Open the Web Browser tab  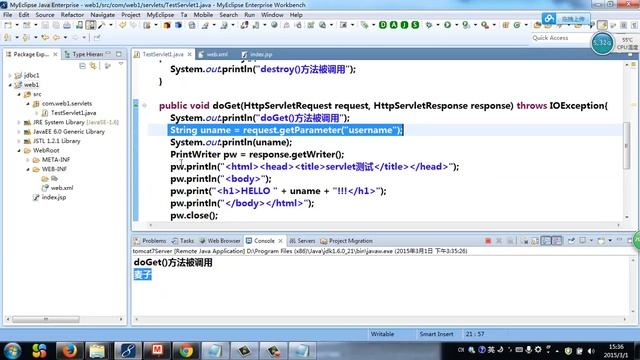220,241
